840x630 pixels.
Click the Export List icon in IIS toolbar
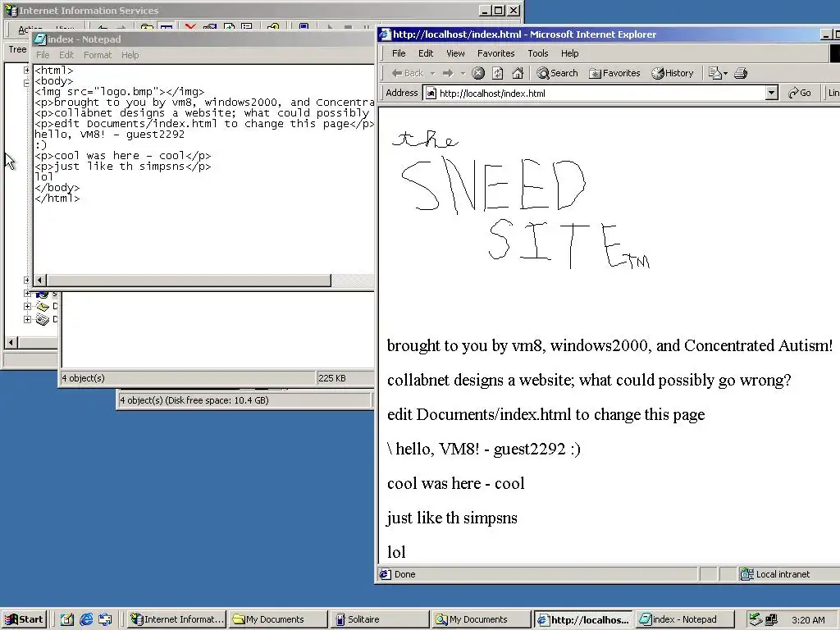point(246,27)
